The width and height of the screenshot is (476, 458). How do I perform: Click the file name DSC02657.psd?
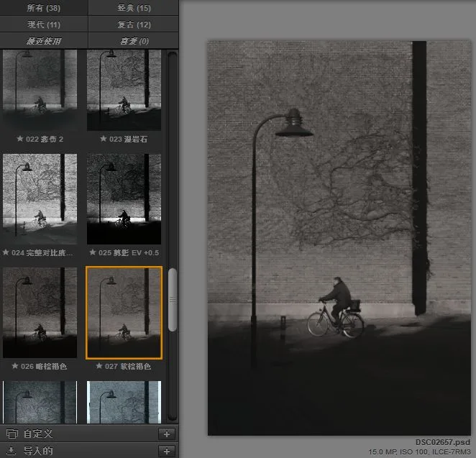click(x=443, y=442)
